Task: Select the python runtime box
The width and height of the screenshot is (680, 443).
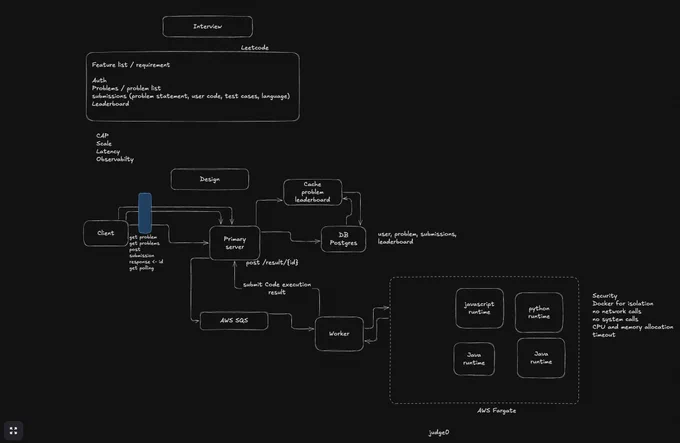Action: click(539, 312)
